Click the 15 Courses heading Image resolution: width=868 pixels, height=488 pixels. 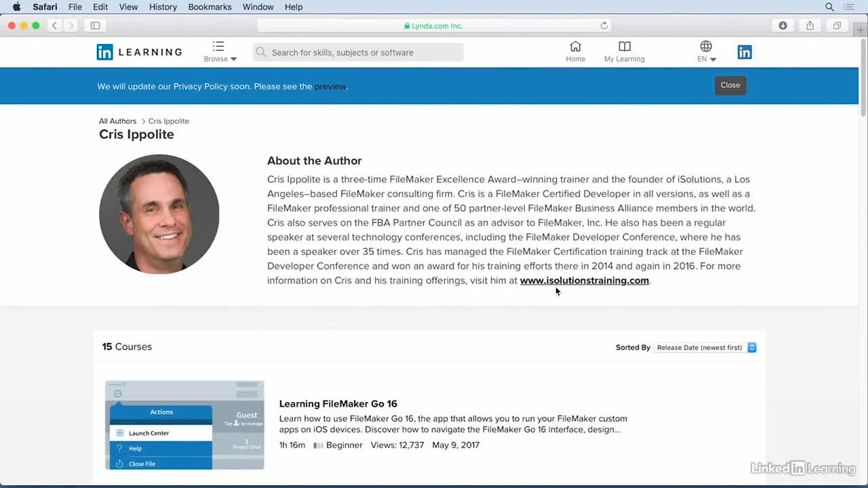[x=127, y=347]
